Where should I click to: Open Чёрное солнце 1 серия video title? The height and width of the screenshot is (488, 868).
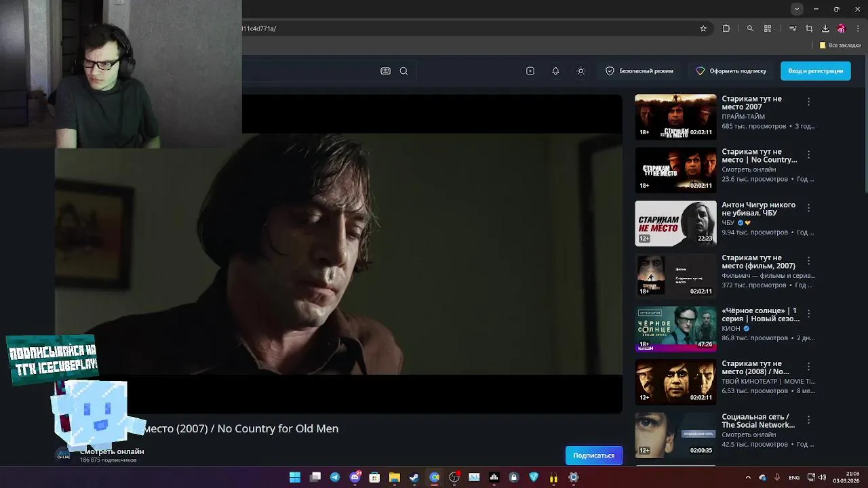(760, 314)
